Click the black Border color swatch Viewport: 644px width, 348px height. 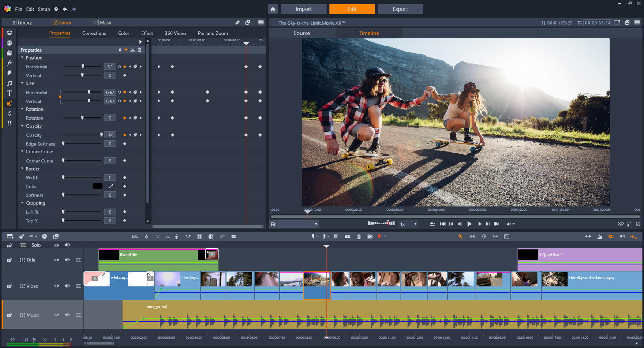97,186
